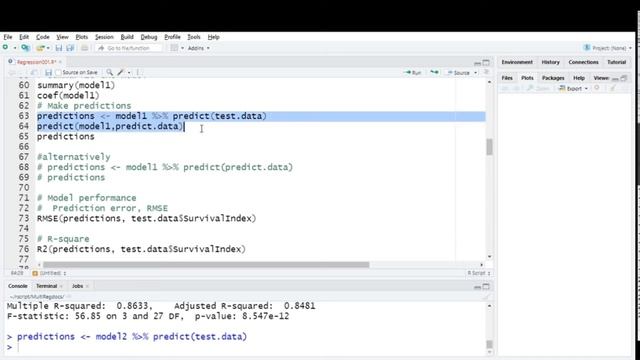Click the workspace panes grid icon

click(174, 48)
